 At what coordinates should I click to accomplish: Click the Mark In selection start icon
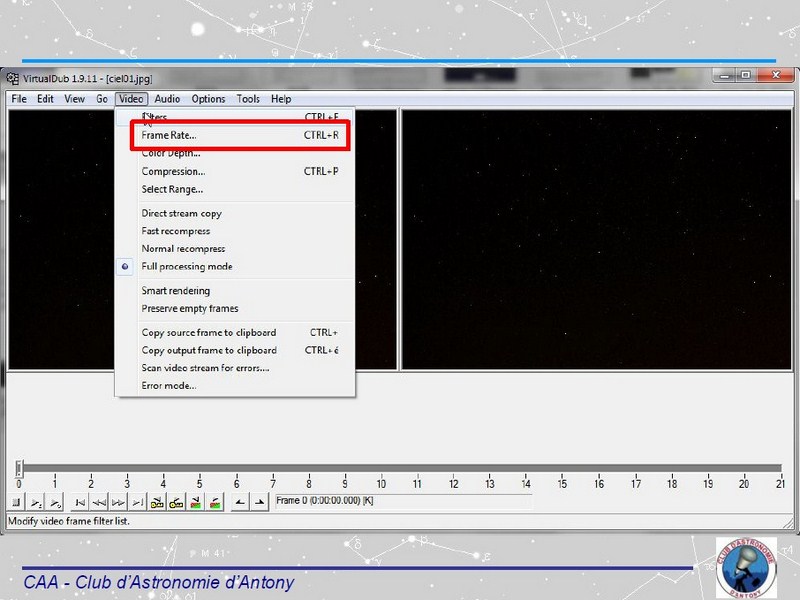pyautogui.click(x=238, y=502)
